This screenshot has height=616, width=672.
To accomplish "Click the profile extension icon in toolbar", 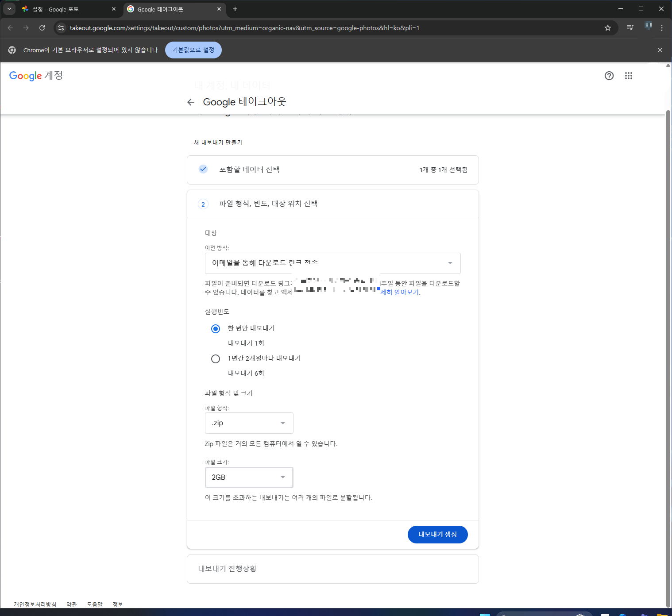I will coord(648,26).
